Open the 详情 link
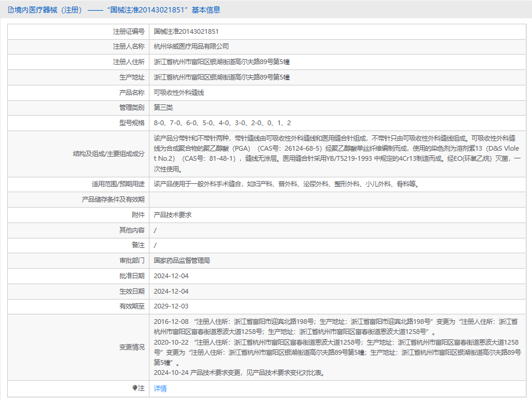The image size is (532, 401). tap(160, 389)
